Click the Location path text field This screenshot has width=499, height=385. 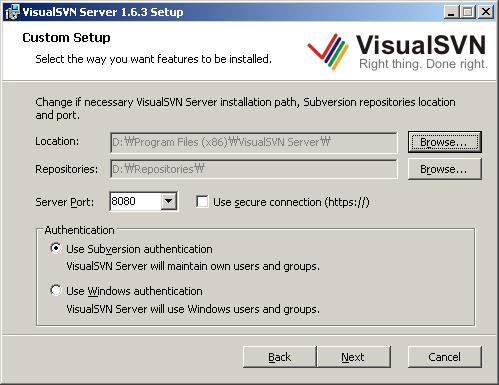tap(254, 143)
